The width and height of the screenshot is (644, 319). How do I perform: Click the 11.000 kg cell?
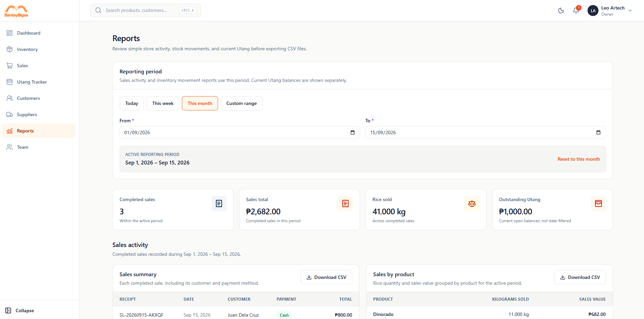coord(519,314)
